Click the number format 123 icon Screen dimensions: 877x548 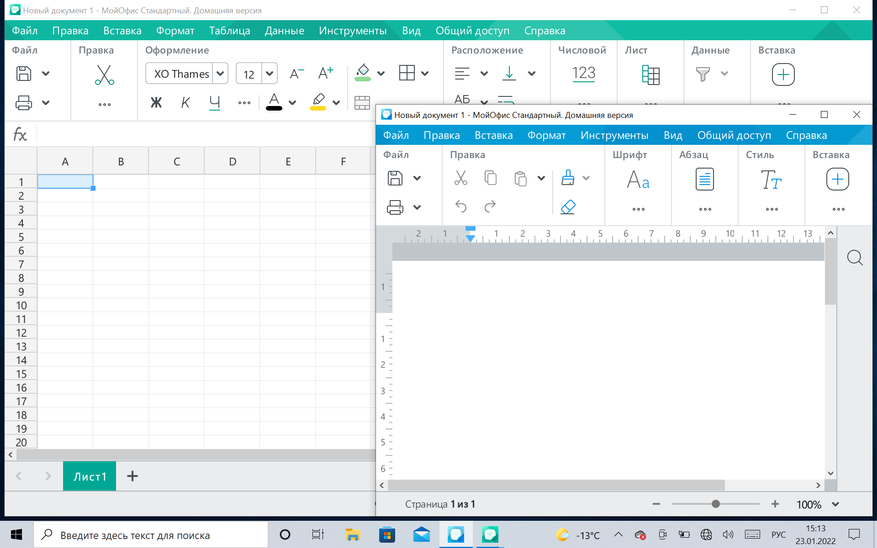tap(584, 74)
